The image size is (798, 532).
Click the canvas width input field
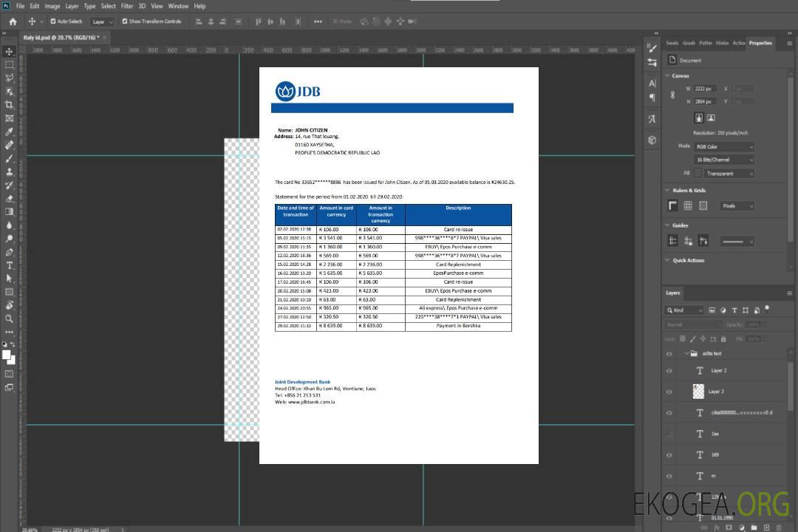point(704,89)
